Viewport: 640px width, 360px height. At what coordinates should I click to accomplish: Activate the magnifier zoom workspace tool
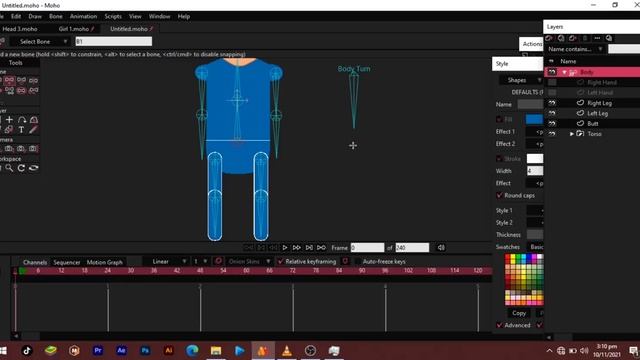tap(9, 168)
